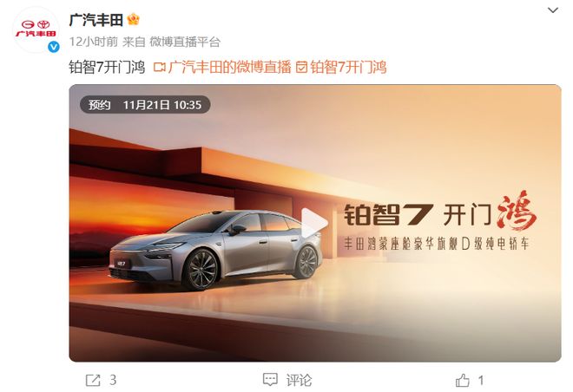The image size is (573, 392).
Task: Click the like count number 1
Action: pos(481,381)
